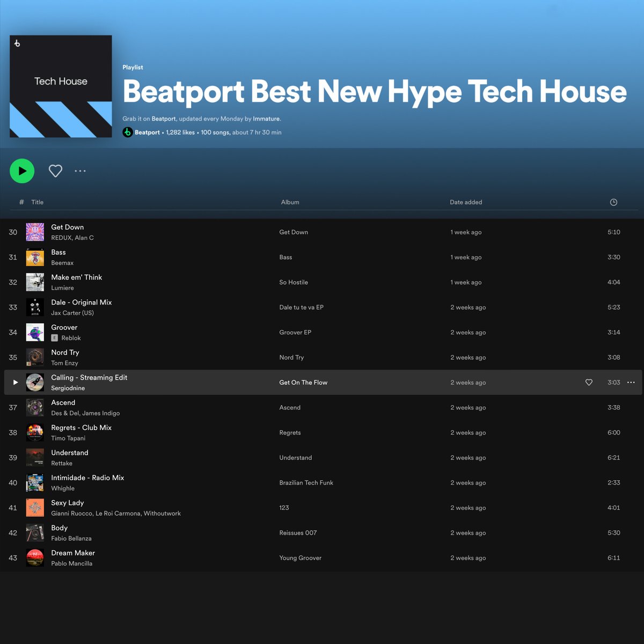Sort tracks by the Date added header
644x644 pixels.
(466, 202)
